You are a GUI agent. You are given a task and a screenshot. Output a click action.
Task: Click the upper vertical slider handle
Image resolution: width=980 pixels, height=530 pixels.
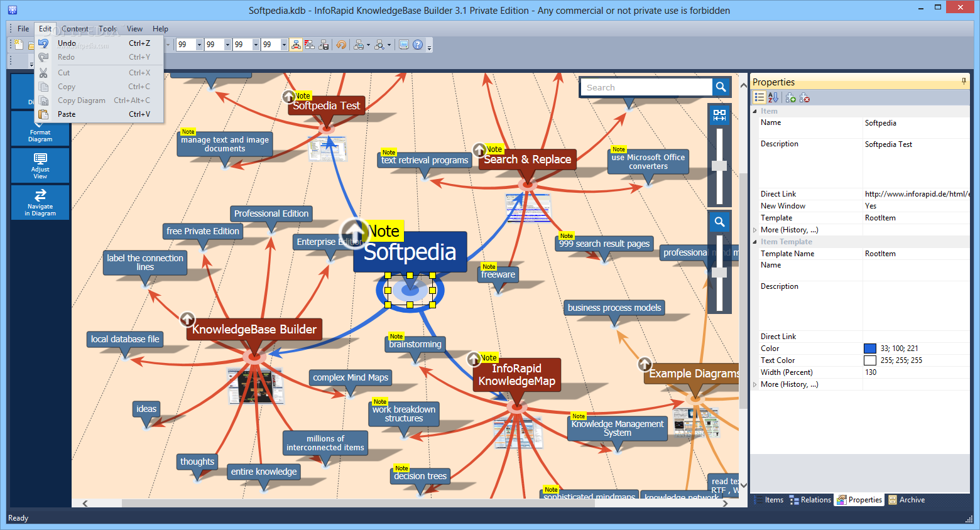tap(719, 166)
